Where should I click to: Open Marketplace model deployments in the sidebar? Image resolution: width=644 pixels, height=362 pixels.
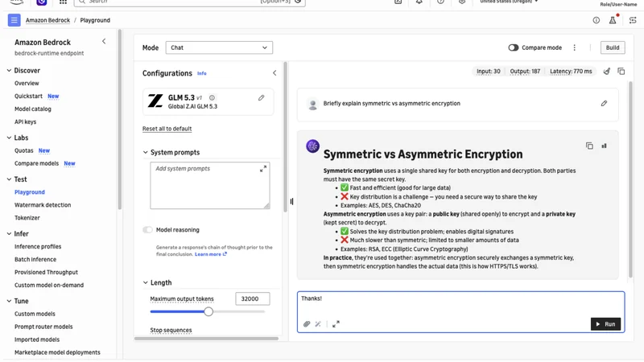click(x=57, y=352)
